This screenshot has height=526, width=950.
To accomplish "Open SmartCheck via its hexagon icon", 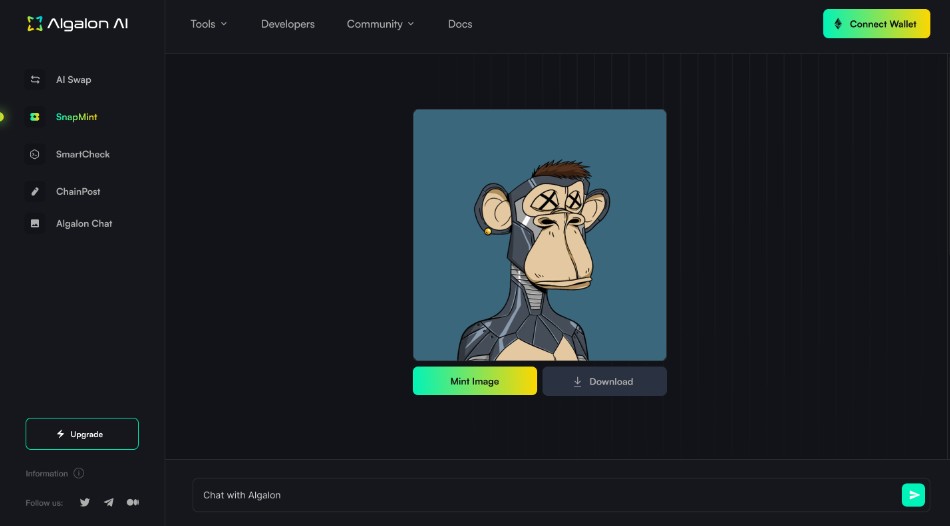I will coord(35,154).
